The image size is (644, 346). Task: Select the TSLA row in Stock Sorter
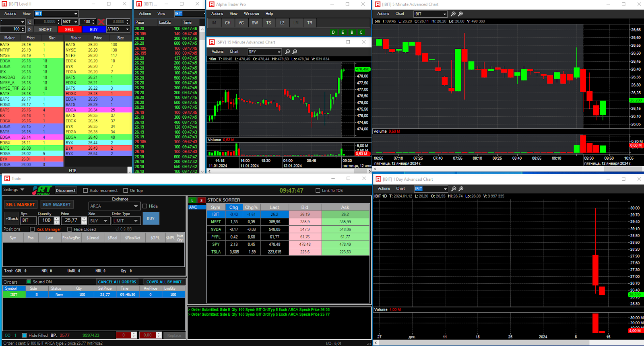(x=288, y=252)
